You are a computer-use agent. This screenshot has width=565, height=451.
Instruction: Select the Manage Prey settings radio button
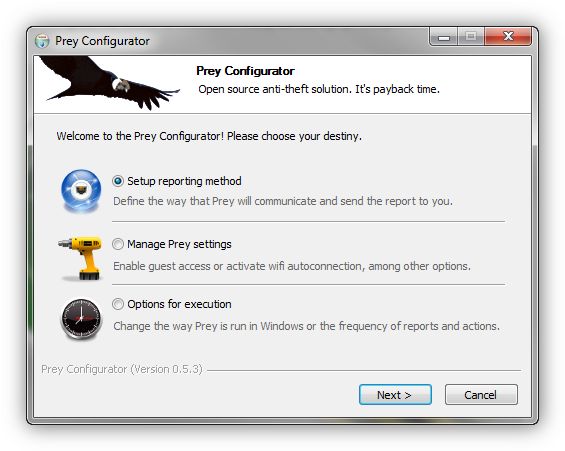coord(118,244)
